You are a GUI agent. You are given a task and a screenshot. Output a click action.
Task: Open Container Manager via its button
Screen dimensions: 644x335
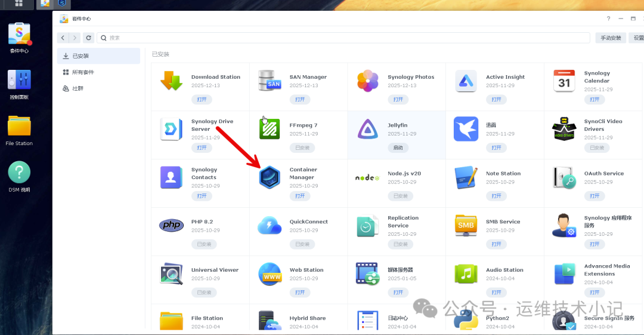(x=300, y=196)
